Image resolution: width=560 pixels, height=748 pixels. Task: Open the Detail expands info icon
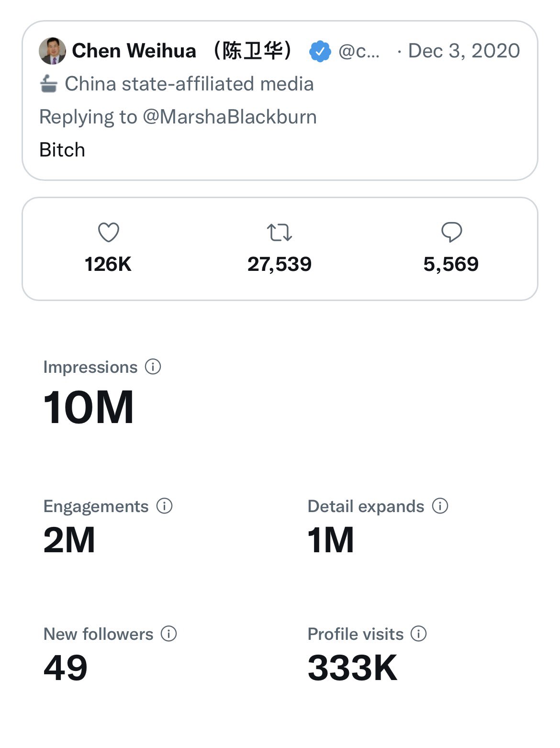click(440, 506)
